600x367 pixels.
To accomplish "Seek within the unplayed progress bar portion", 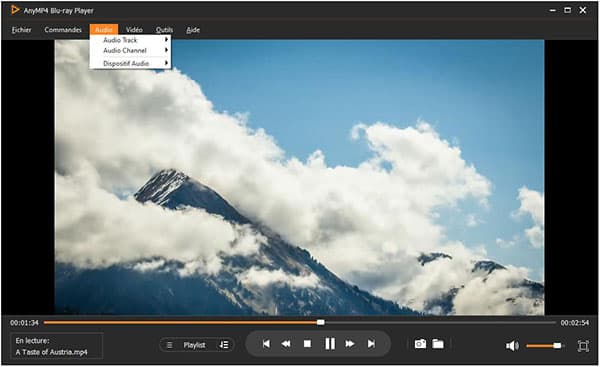I will click(x=440, y=323).
